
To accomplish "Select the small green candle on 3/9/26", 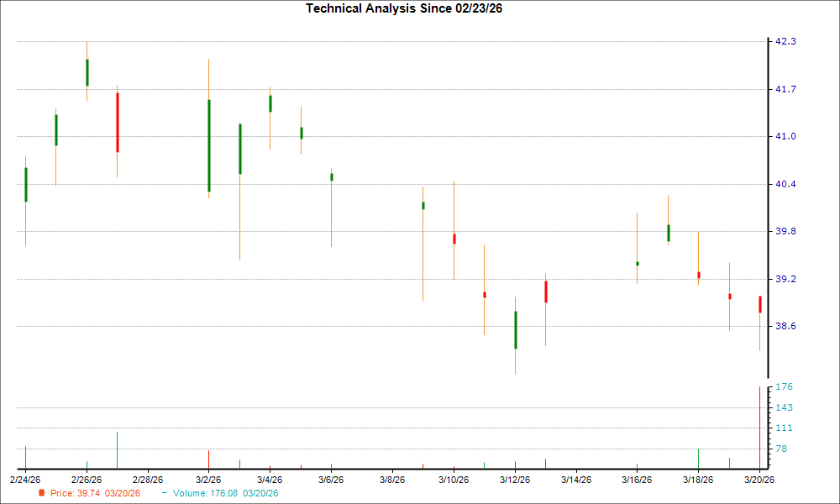I will 423,204.
